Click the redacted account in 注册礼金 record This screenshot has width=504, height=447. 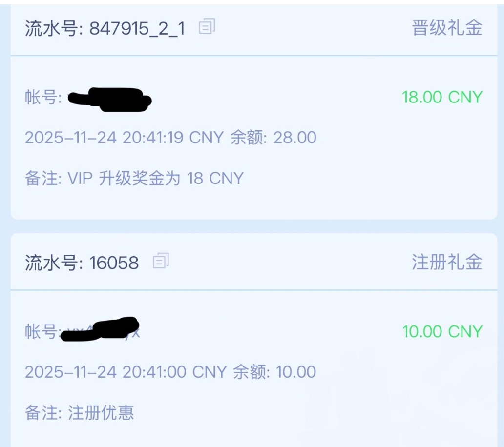click(x=103, y=329)
